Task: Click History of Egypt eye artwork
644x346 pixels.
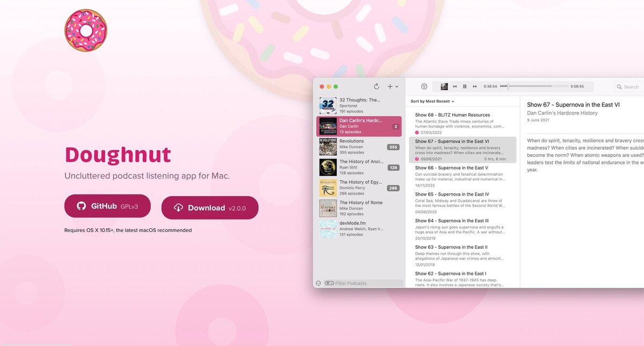Action: (328, 188)
